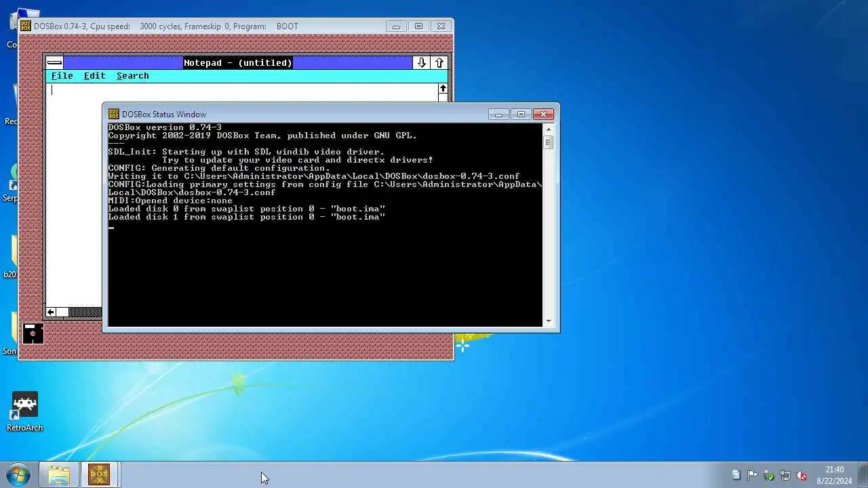Viewport: 868px width, 488px height.
Task: Click the 'DOSBox version 0.74-3' line
Action: (x=165, y=127)
